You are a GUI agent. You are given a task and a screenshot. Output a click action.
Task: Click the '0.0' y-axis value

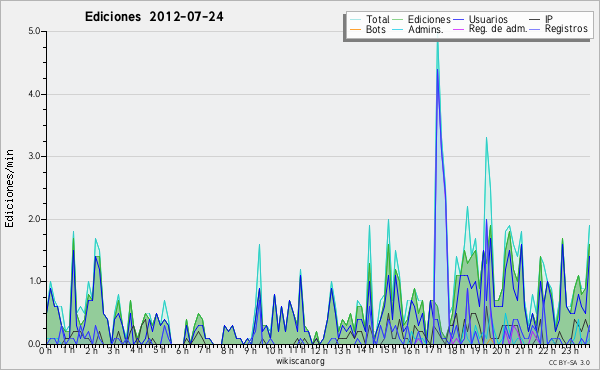(x=34, y=344)
